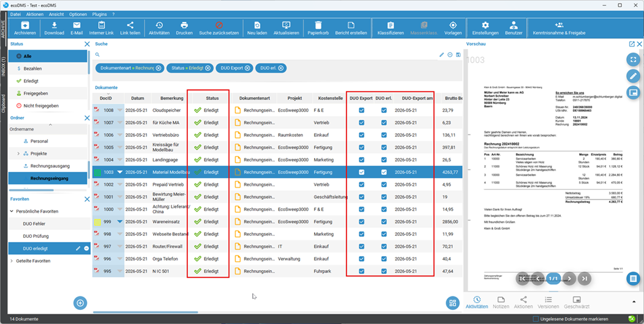
Task: Toggle DUO erl. checkbox for DocID 1003
Action: [384, 172]
